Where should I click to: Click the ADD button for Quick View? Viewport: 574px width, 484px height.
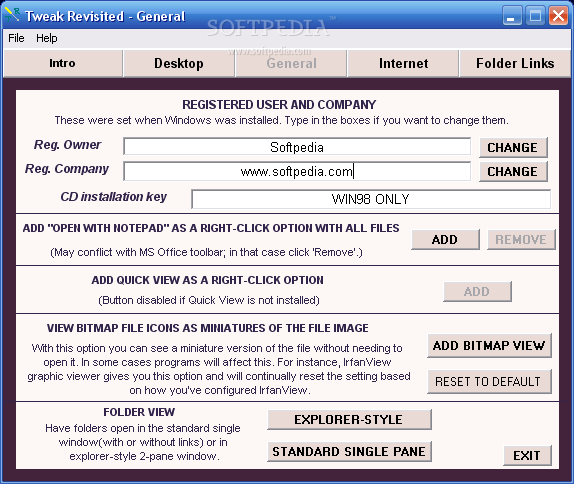click(477, 291)
